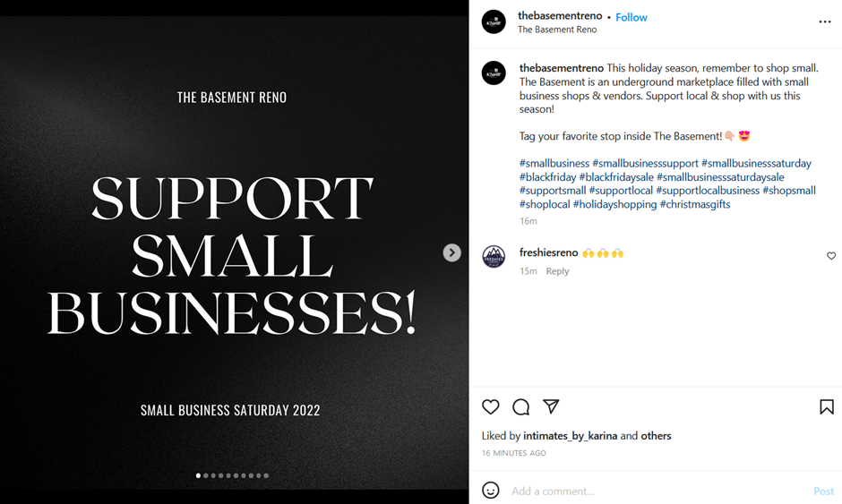Like the post with the heart icon
This screenshot has width=842, height=504.
(x=490, y=406)
